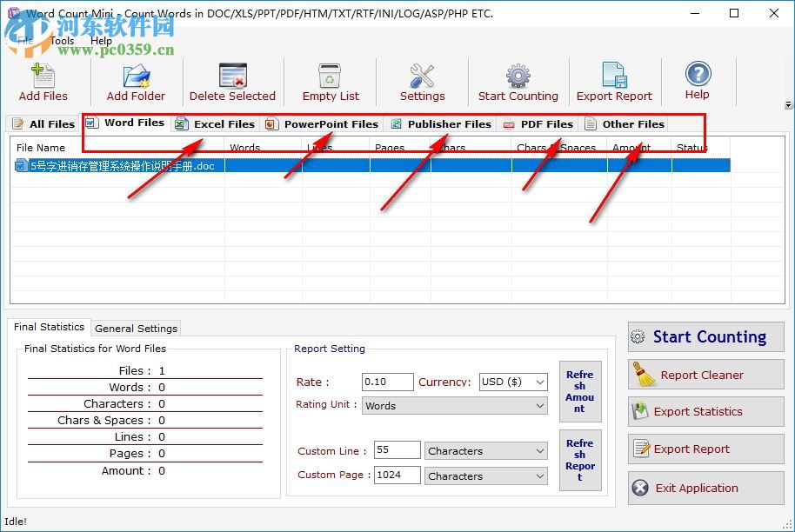Viewport: 795px width, 532px height.
Task: Select the .doc file row in list
Action: coord(372,166)
